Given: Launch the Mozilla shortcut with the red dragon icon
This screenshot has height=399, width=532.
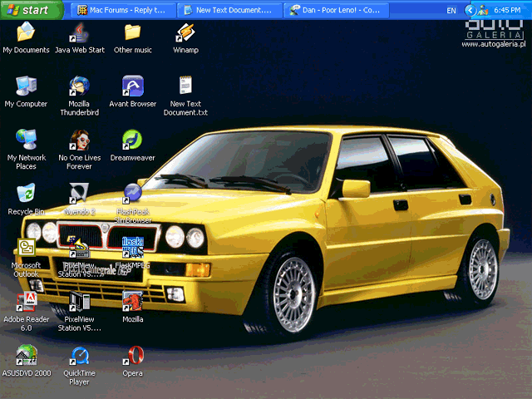Looking at the screenshot, I should [x=132, y=301].
